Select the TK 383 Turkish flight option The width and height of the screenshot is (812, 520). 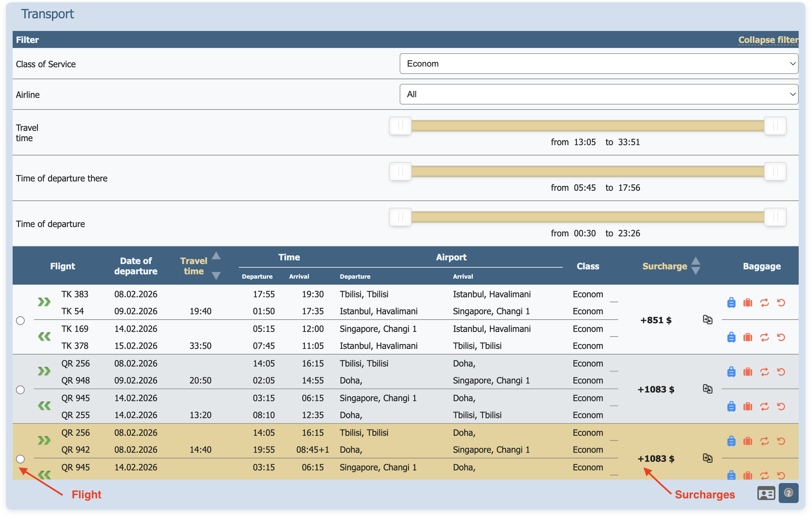tap(20, 321)
